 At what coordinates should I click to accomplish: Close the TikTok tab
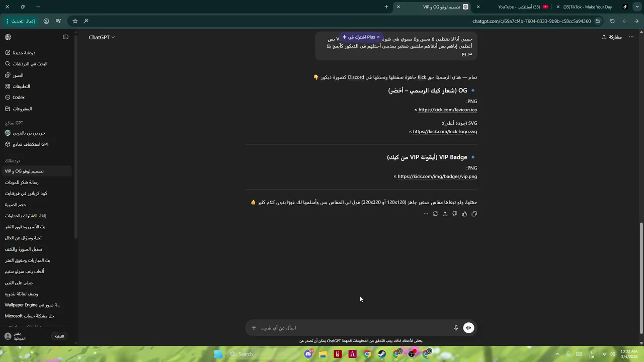(558, 7)
